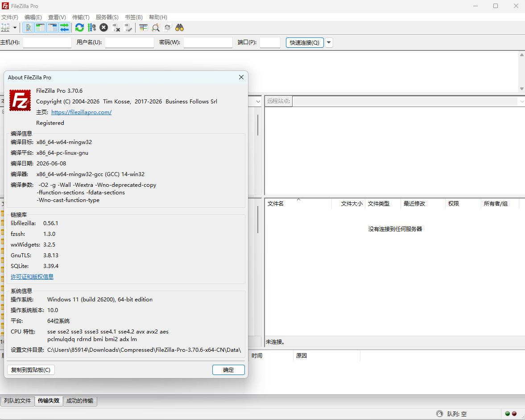Screen dimensions: 525x420
Task: Sort remote list by 权限
Action: point(463,203)
